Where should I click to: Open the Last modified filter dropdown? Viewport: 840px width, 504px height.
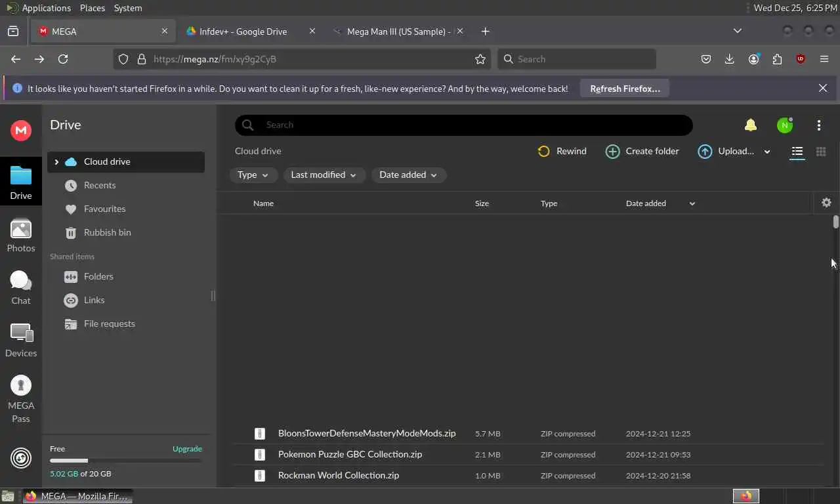324,175
